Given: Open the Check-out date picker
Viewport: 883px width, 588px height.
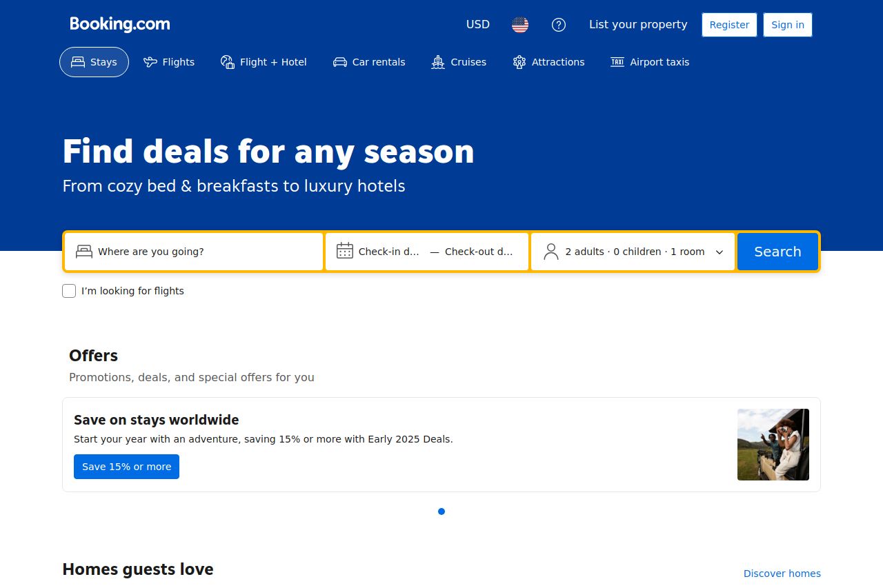Looking at the screenshot, I should 479,252.
